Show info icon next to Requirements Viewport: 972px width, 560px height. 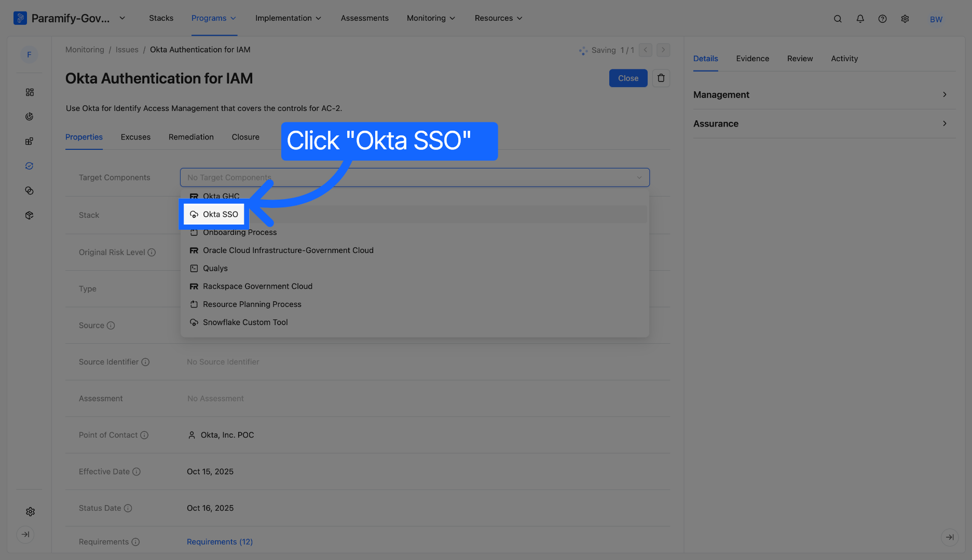point(135,542)
